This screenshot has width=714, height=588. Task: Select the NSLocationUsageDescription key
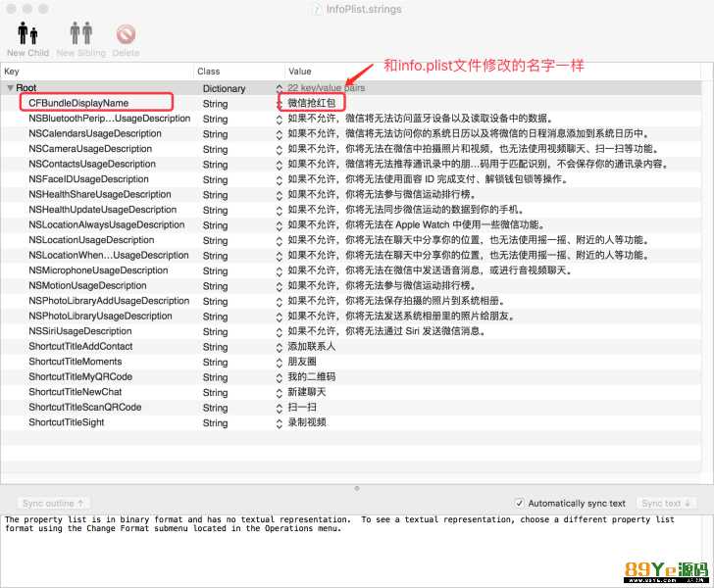click(x=91, y=240)
